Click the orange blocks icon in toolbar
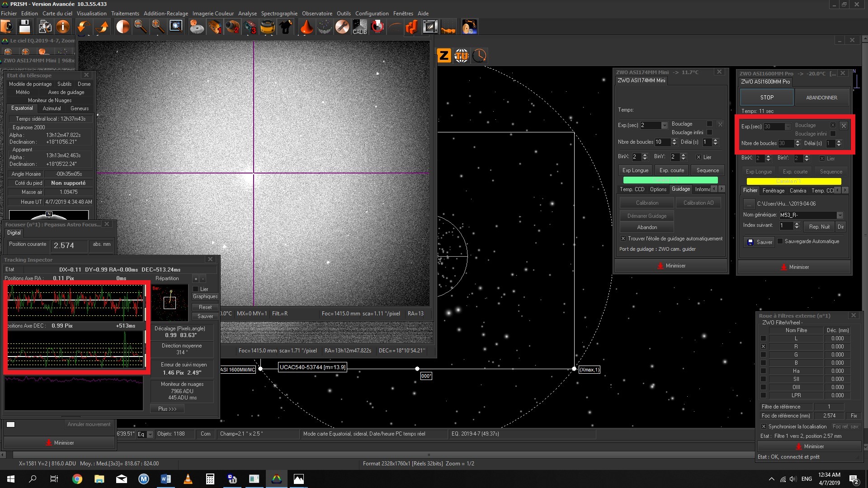The width and height of the screenshot is (868, 488). click(412, 27)
